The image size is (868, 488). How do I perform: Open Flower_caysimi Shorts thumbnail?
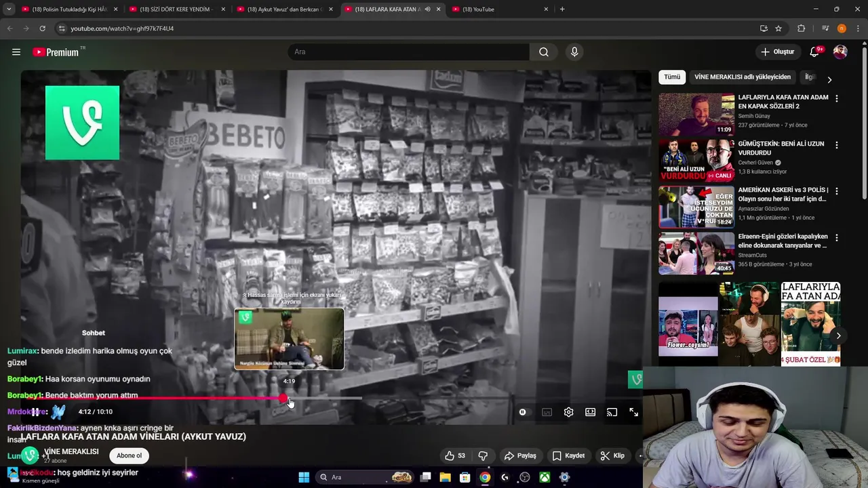688,324
